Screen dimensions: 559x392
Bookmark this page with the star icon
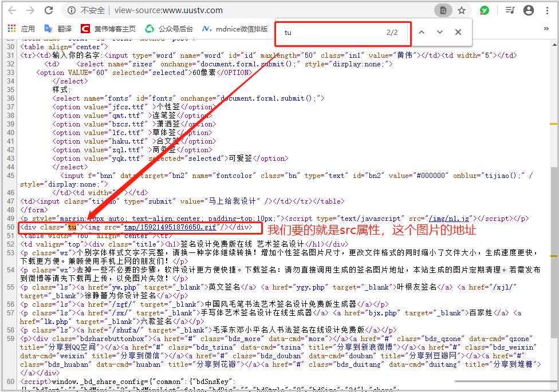pos(462,10)
